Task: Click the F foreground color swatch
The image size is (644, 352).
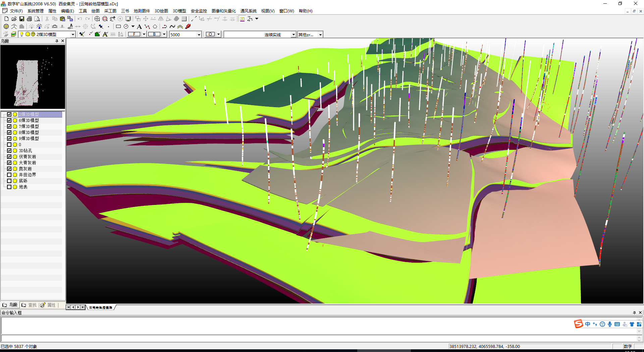Action: (x=134, y=34)
